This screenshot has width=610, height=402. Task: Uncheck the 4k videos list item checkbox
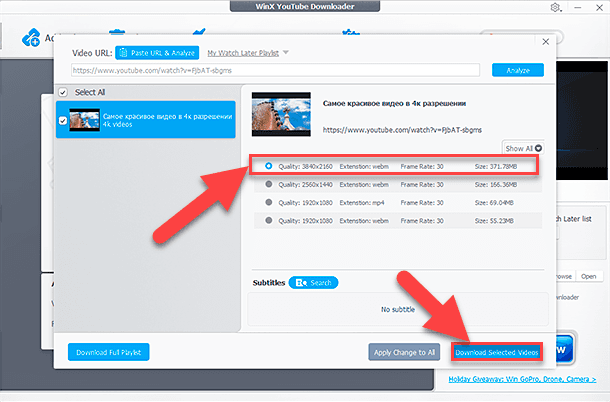pyautogui.click(x=63, y=120)
